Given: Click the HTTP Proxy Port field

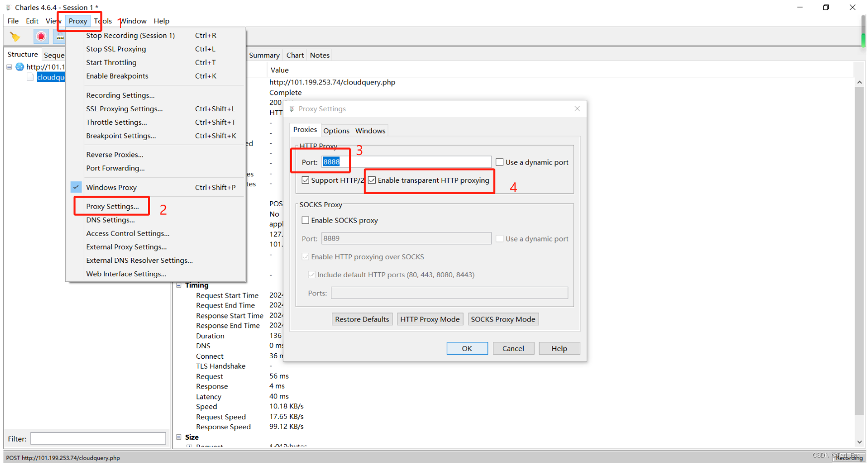Looking at the screenshot, I should pyautogui.click(x=406, y=162).
